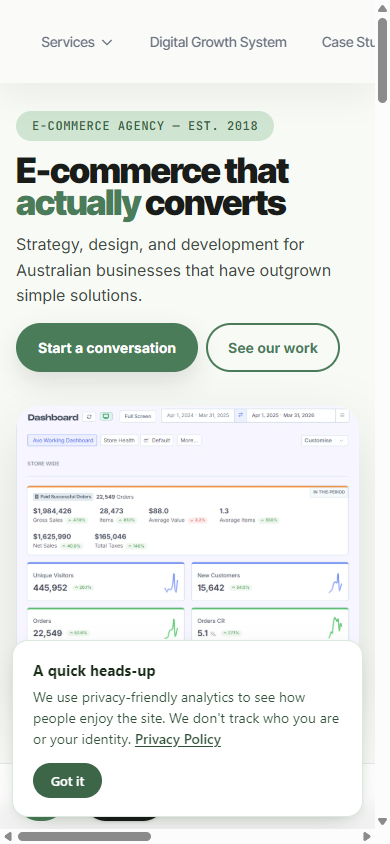Dismiss the notice with Got it

coord(67,781)
